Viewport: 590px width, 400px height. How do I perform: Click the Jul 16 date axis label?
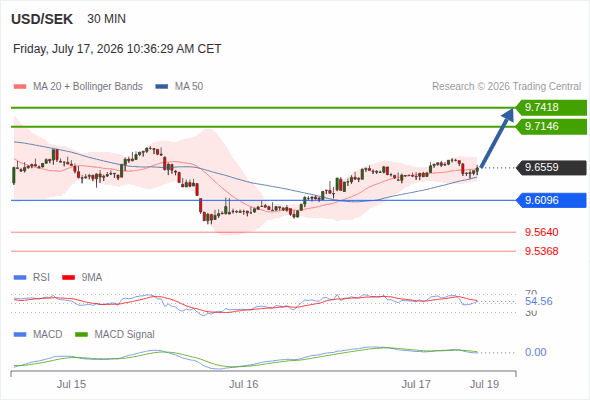[x=244, y=384]
